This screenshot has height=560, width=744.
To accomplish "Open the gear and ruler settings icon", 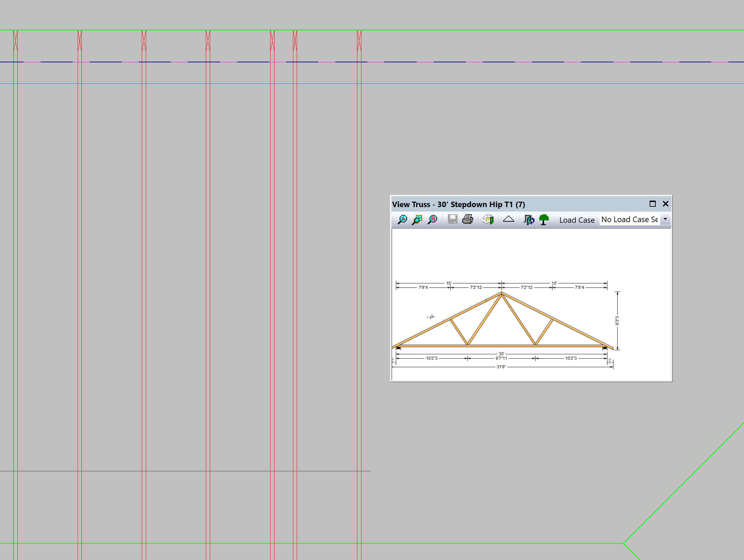I will point(488,219).
